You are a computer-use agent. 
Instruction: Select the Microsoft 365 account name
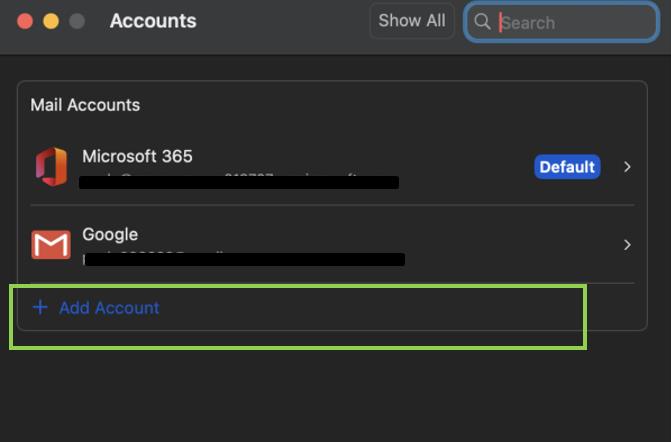[137, 156]
